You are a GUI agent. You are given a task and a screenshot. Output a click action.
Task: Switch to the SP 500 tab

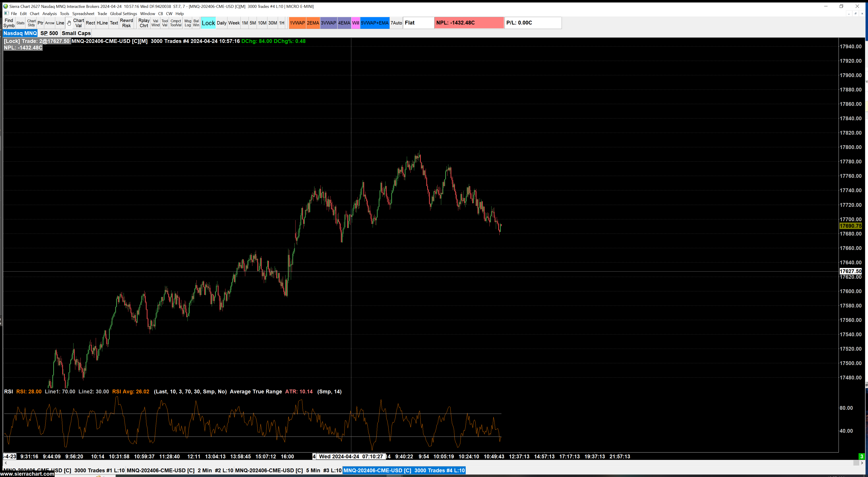coord(49,33)
